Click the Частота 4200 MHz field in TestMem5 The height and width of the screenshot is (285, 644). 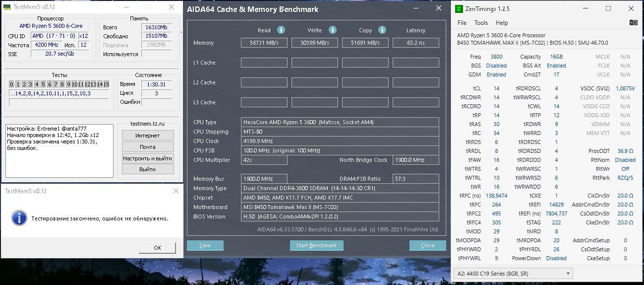[47, 45]
